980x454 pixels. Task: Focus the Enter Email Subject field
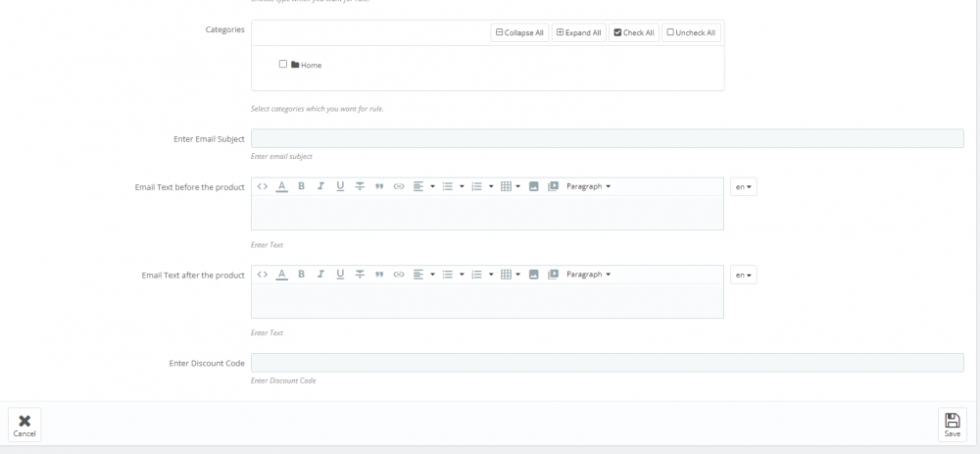(x=608, y=138)
